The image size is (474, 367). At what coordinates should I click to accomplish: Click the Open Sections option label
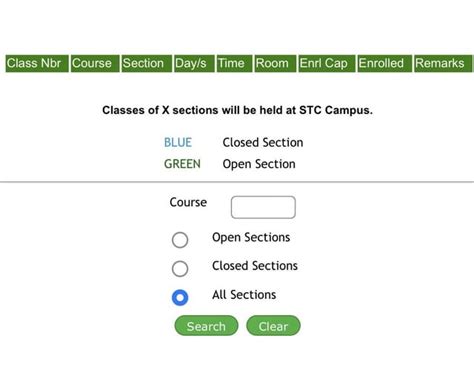pyautogui.click(x=251, y=238)
